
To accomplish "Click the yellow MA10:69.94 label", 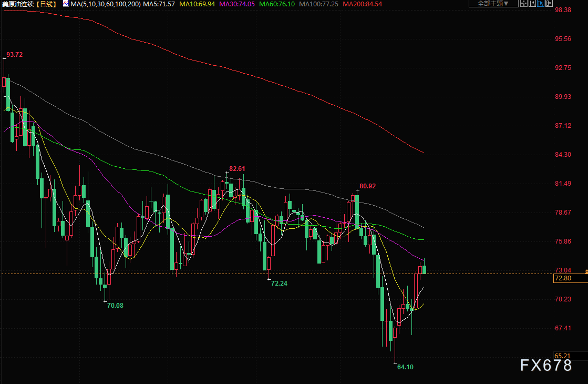I will [197, 4].
